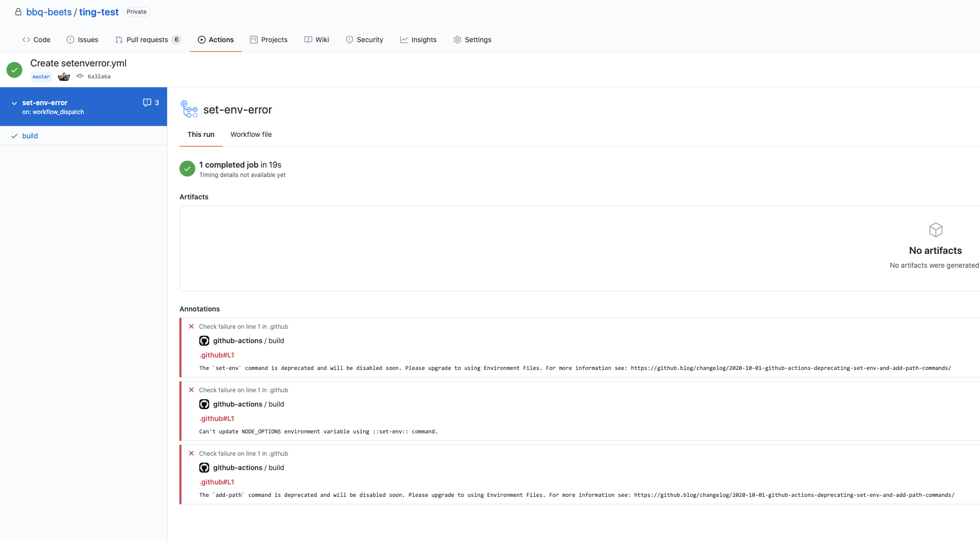Screen dimensions: 980x541
Task: Click the commit hash 6a32a6a
Action: coord(99,76)
